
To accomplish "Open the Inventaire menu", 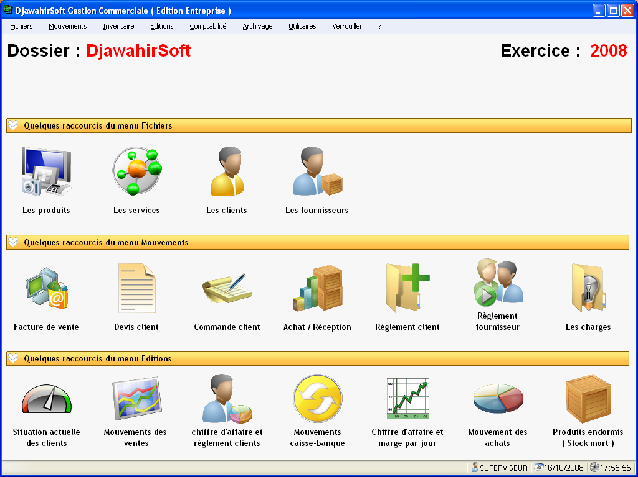I will pyautogui.click(x=118, y=26).
